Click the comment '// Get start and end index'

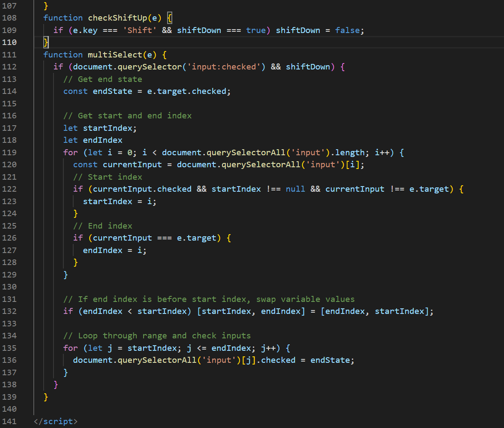(128, 116)
